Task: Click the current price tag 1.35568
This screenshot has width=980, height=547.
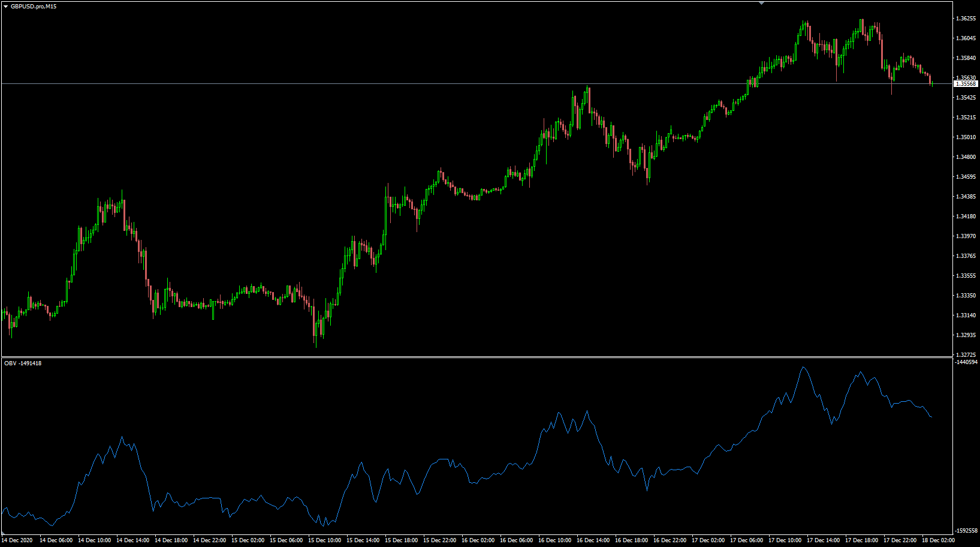Action: (x=966, y=85)
